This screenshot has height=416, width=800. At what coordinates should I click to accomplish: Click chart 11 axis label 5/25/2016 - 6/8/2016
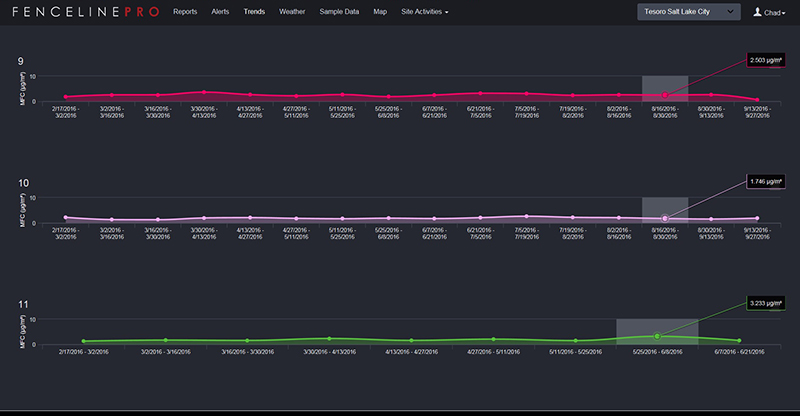657,352
